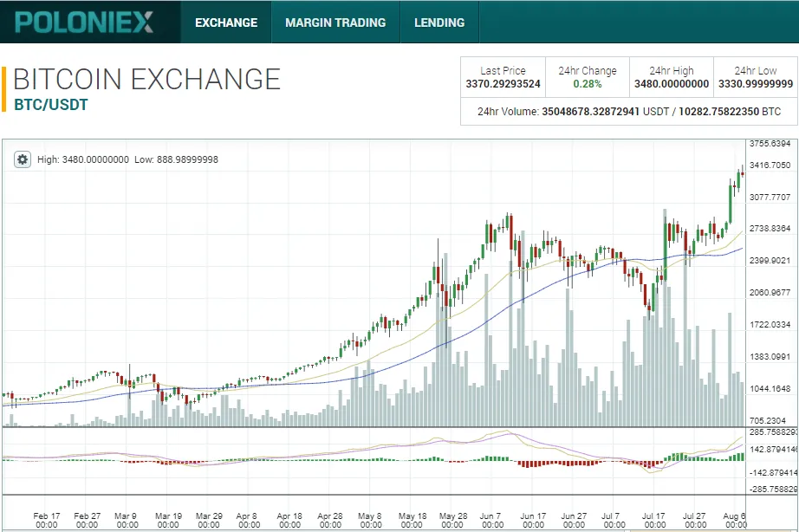Click the 24hr Low value
Screen dimensions: 799x532
click(x=756, y=84)
